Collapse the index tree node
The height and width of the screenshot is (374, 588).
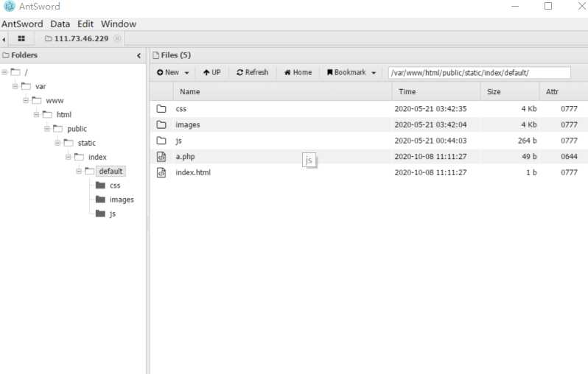point(69,157)
